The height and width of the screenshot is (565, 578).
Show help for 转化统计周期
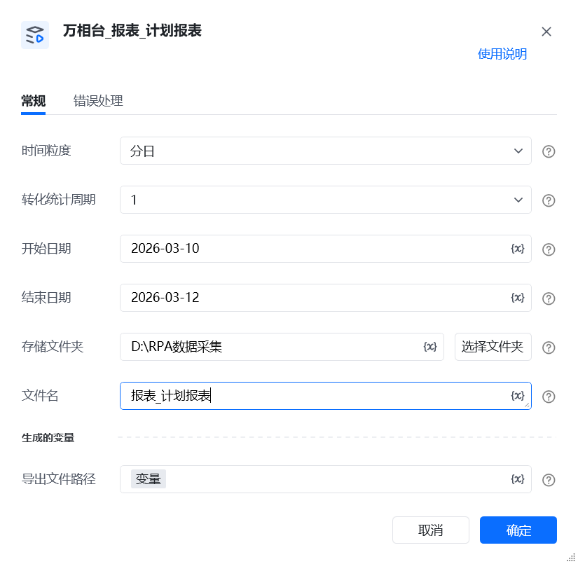click(x=548, y=200)
